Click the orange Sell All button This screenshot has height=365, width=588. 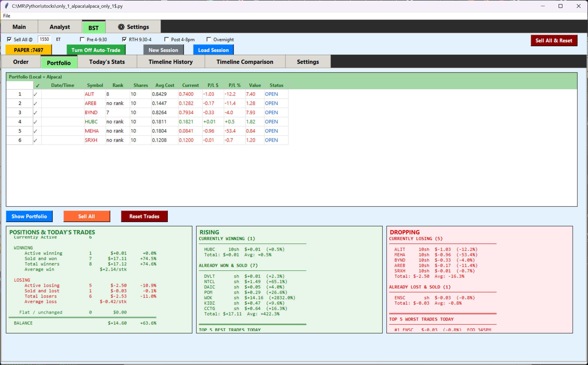pos(87,216)
